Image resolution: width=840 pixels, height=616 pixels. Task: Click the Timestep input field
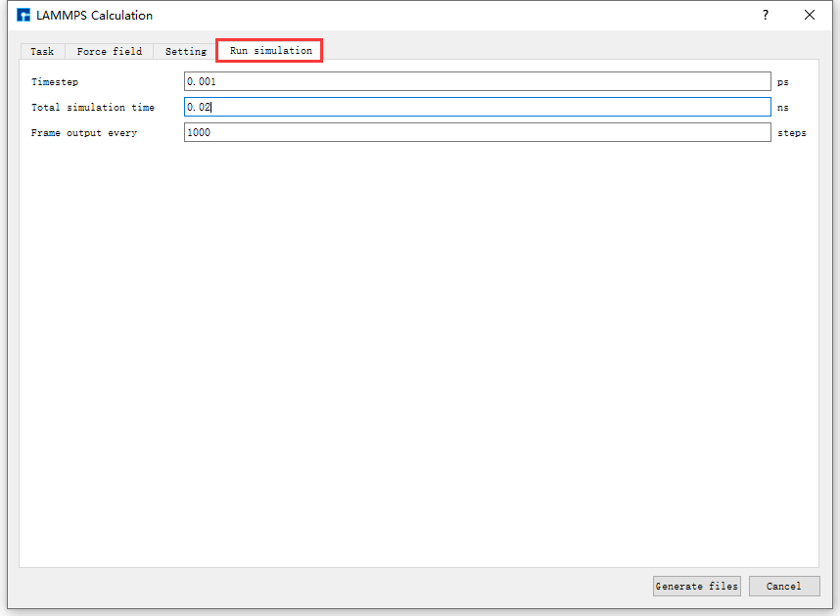(477, 82)
